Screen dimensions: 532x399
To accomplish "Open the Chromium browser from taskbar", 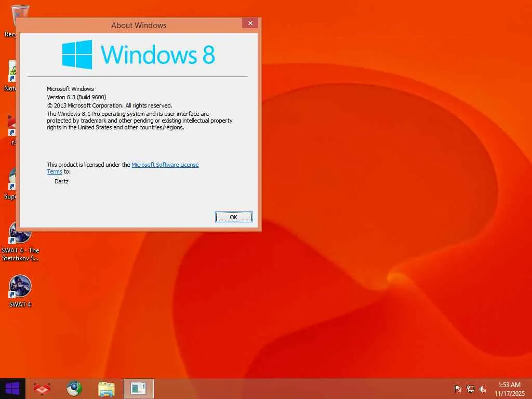I will coord(74,389).
